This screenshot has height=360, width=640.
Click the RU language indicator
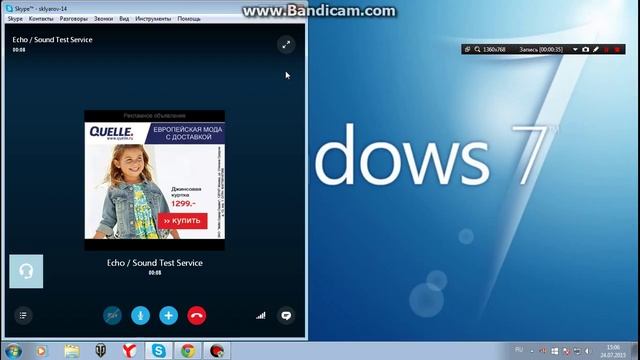tap(519, 350)
